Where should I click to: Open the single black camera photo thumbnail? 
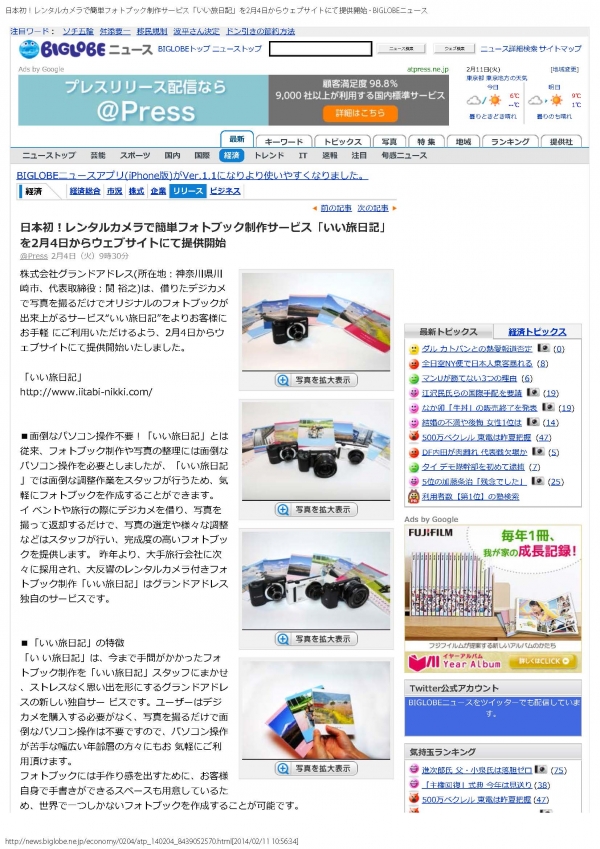tap(316, 320)
